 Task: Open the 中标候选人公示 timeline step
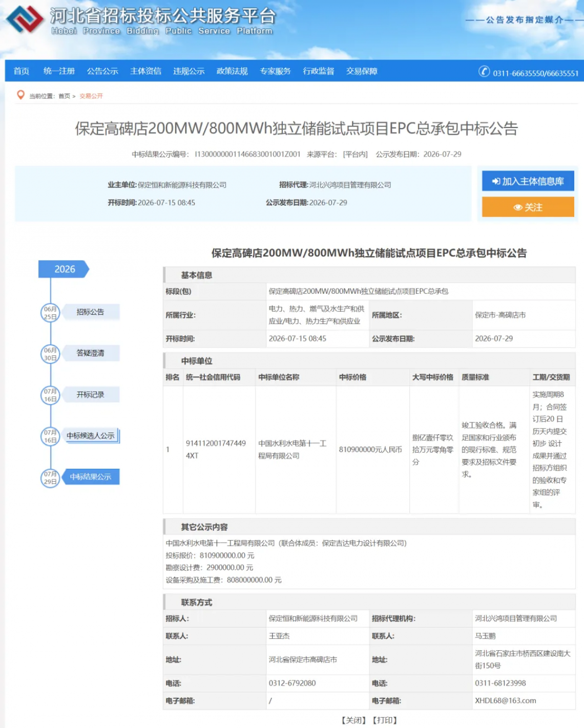coord(91,436)
